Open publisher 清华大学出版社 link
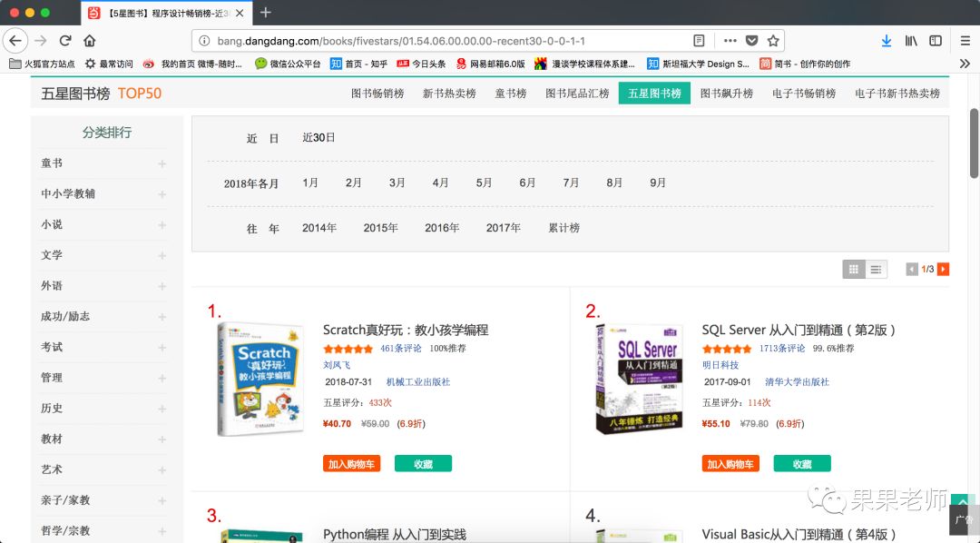The image size is (980, 543). tap(797, 381)
